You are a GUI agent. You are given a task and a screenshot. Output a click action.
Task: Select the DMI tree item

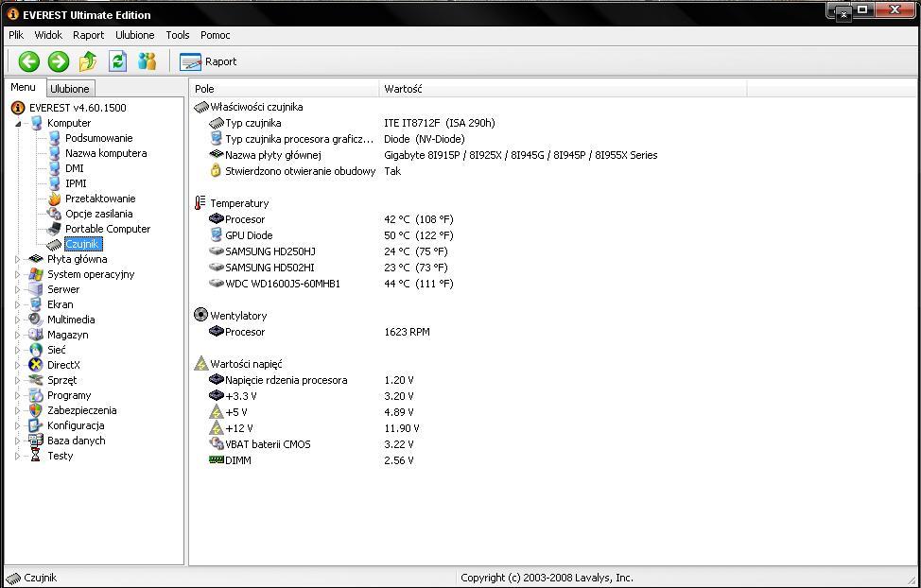(74, 168)
